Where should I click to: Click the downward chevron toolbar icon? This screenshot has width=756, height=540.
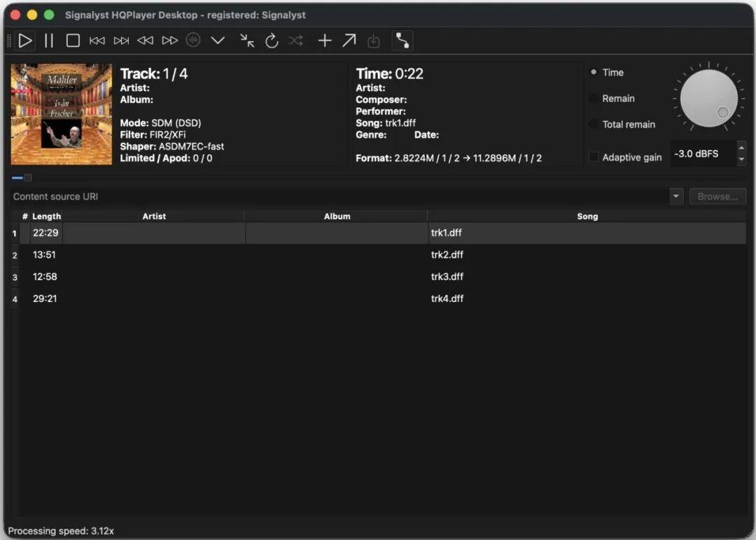(x=218, y=41)
